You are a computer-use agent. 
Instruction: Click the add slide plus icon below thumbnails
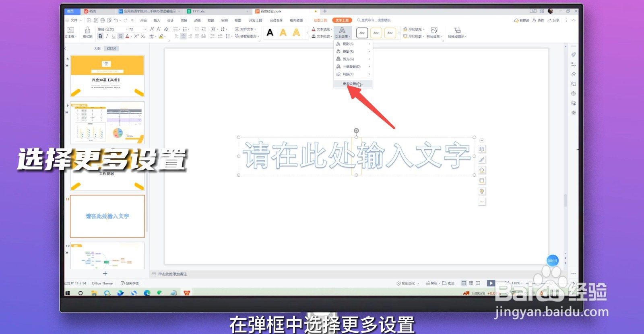point(105,274)
